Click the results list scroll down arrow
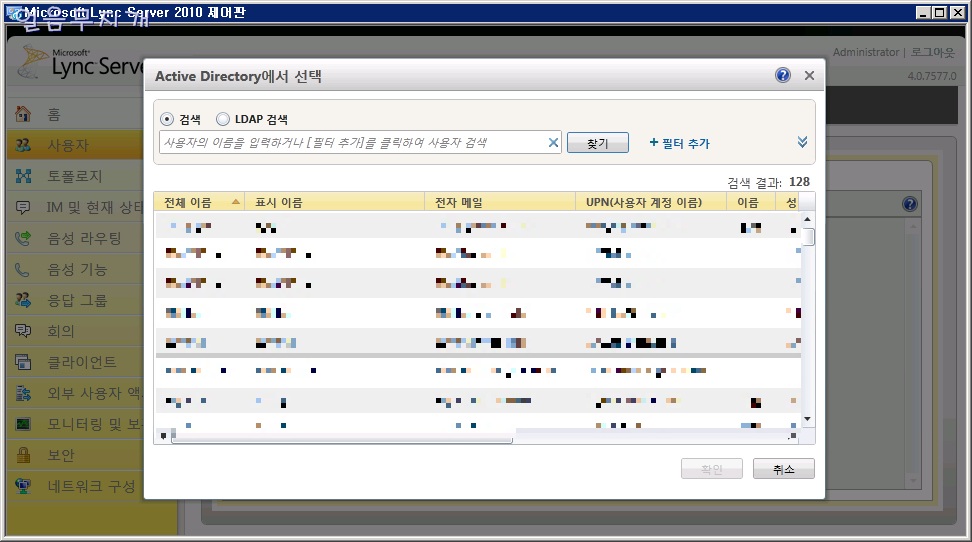Image resolution: width=972 pixels, height=542 pixels. click(807, 419)
